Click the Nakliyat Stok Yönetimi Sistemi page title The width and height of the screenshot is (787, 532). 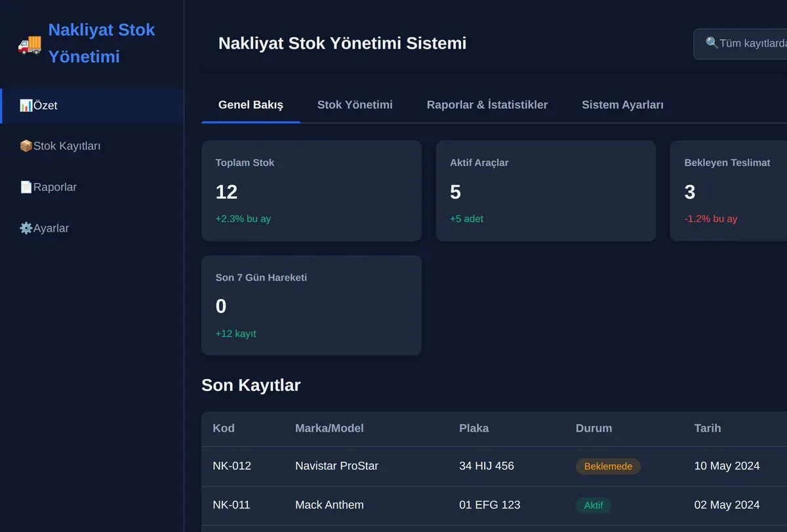point(342,43)
